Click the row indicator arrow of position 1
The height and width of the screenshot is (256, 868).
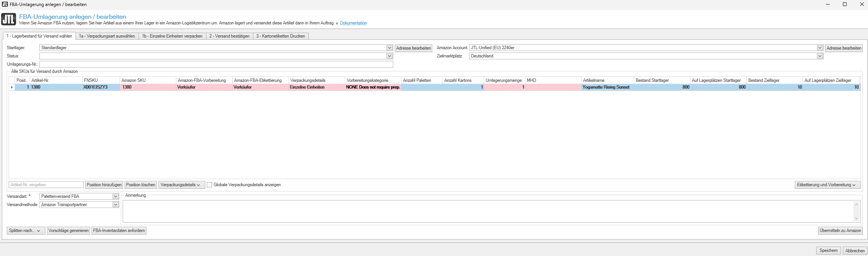point(12,87)
